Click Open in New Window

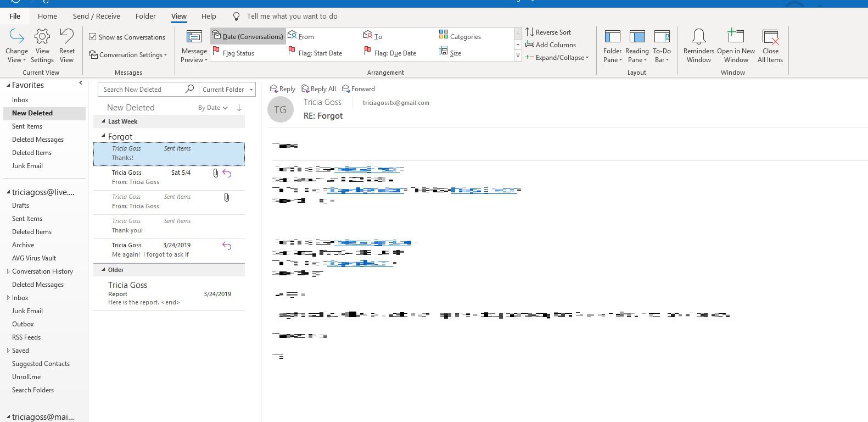coord(736,46)
